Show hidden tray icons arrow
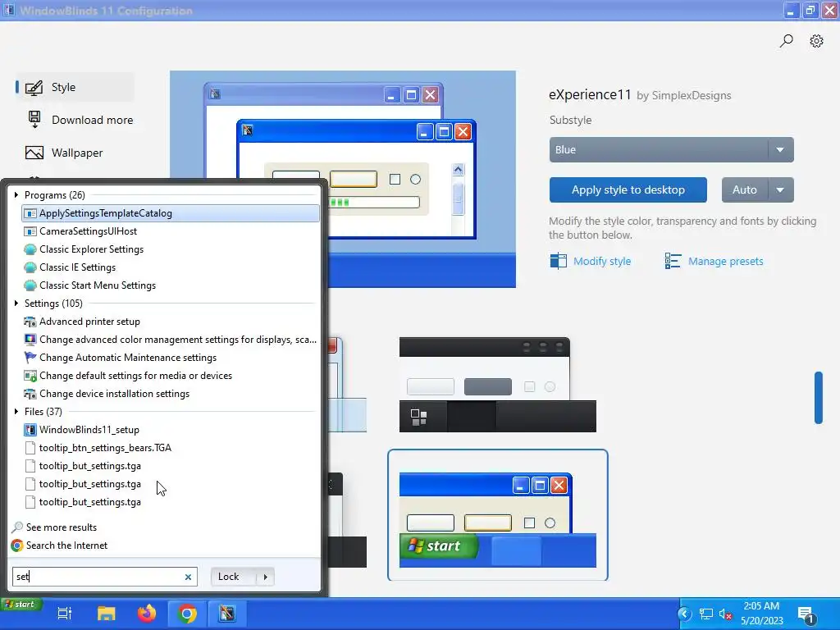Image resolution: width=840 pixels, height=630 pixels. [685, 614]
